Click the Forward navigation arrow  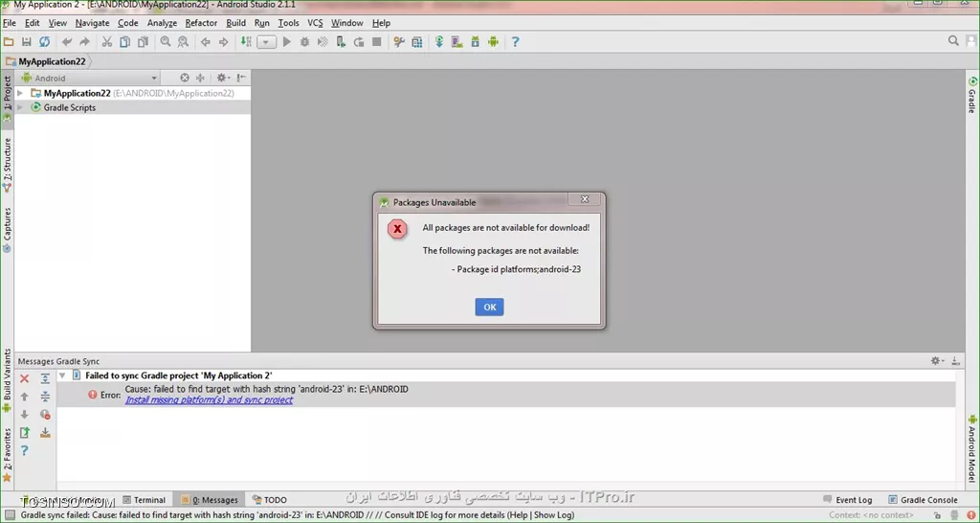click(223, 42)
